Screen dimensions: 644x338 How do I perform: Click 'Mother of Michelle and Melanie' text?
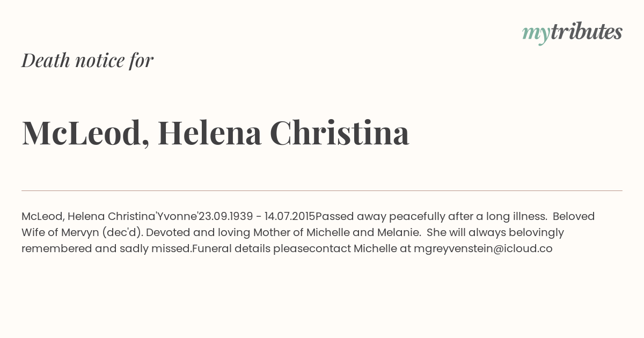coord(337,233)
